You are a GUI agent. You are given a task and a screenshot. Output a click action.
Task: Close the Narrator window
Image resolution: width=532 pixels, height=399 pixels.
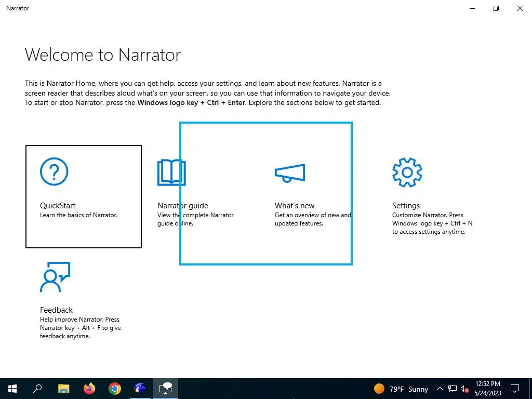[520, 8]
